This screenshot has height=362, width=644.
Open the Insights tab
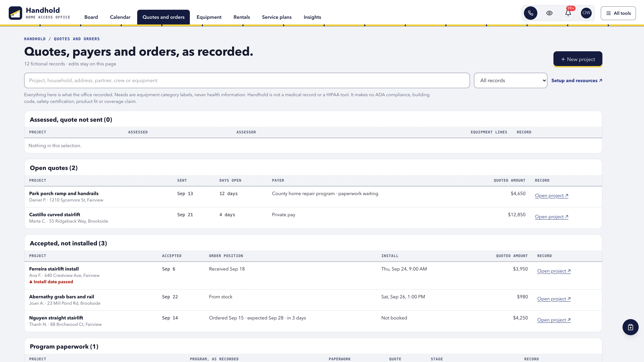click(x=312, y=17)
